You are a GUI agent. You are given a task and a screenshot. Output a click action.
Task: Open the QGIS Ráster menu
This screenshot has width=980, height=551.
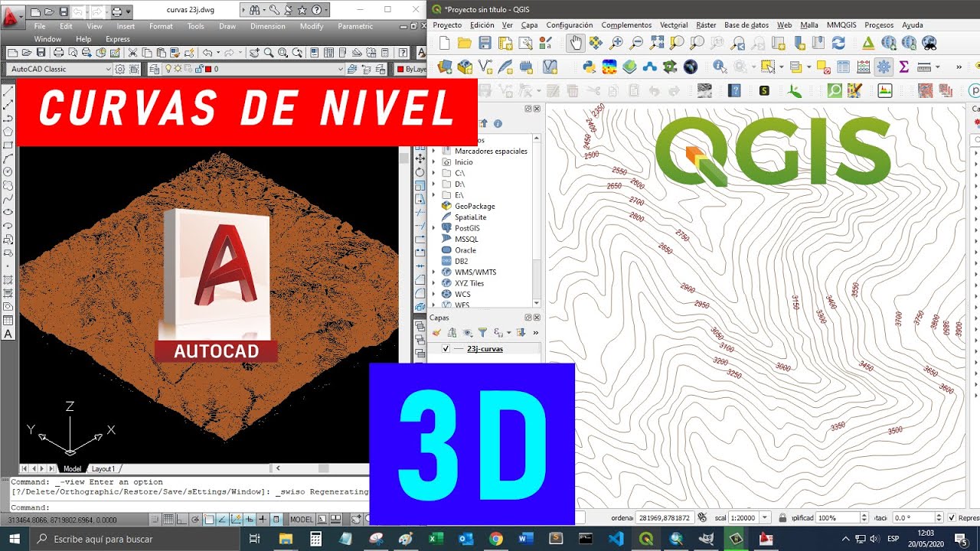coord(706,25)
